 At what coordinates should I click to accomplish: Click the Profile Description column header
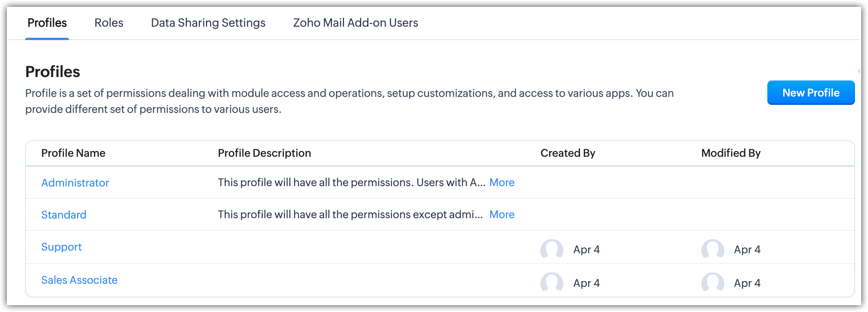point(264,153)
